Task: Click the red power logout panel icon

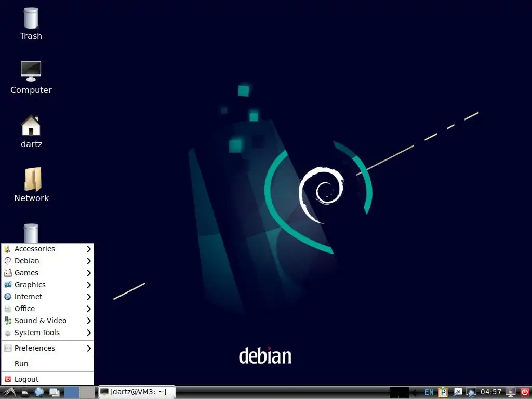Action: tap(525, 393)
